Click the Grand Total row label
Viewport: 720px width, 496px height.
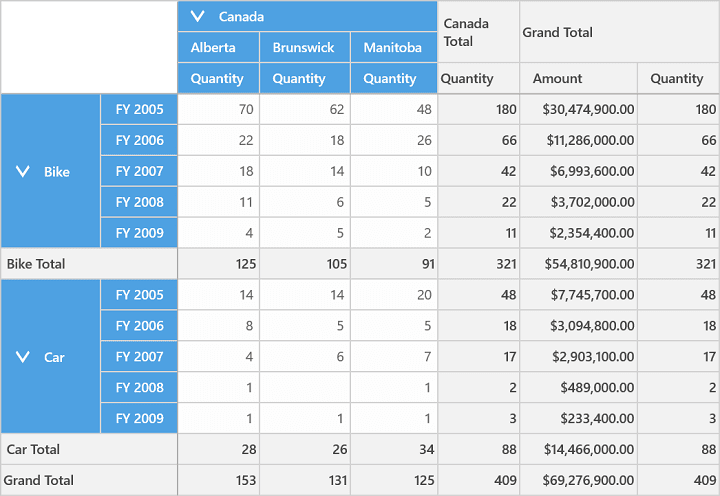(x=89, y=480)
